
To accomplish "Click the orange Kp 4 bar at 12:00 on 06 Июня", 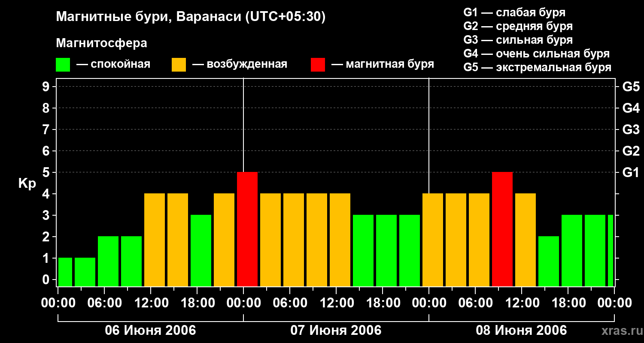I will point(155,240).
